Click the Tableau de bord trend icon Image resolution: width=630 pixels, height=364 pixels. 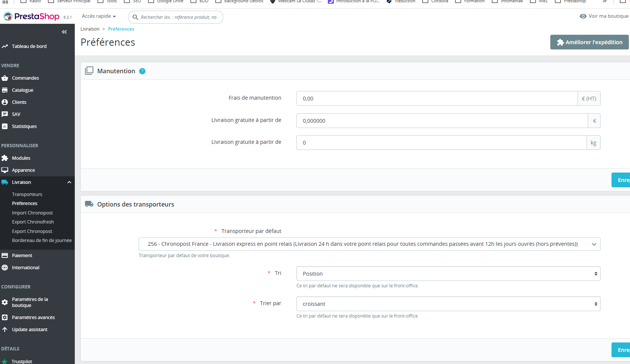tap(5, 46)
